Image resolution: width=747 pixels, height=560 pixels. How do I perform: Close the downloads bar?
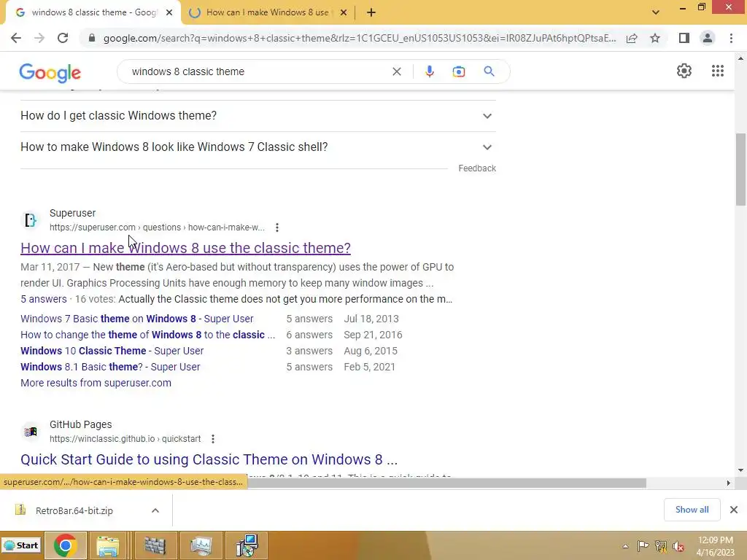point(734,510)
